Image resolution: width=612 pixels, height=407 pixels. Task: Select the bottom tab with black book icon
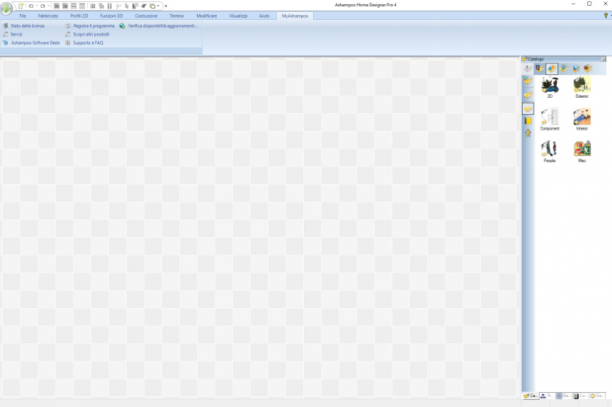pyautogui.click(x=580, y=396)
